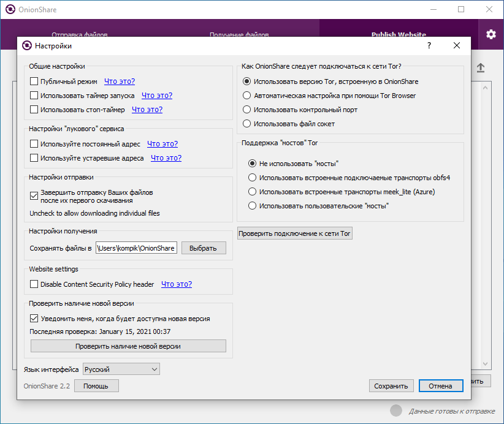This screenshot has height=424, width=504.
Task: Switch to the Отправка файлов tab
Action: [x=80, y=34]
